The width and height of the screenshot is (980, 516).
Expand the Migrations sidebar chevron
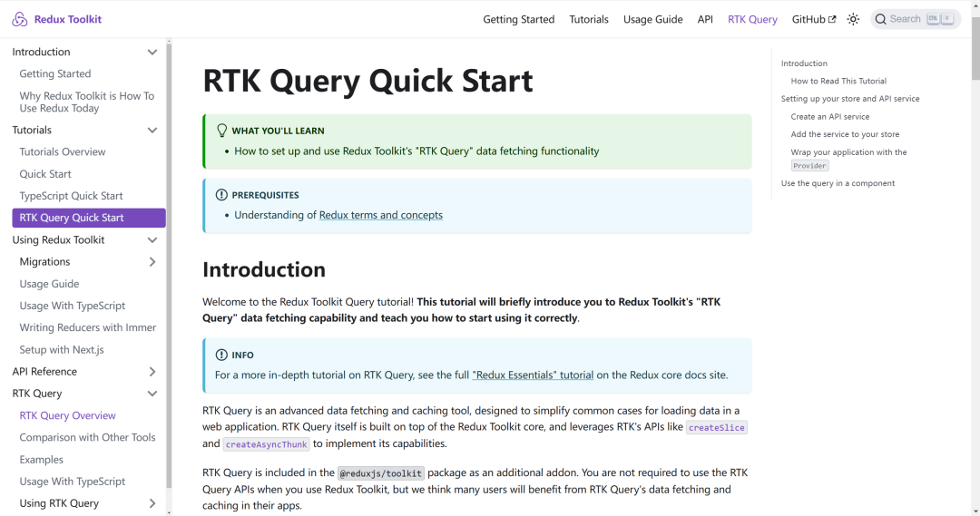click(152, 262)
